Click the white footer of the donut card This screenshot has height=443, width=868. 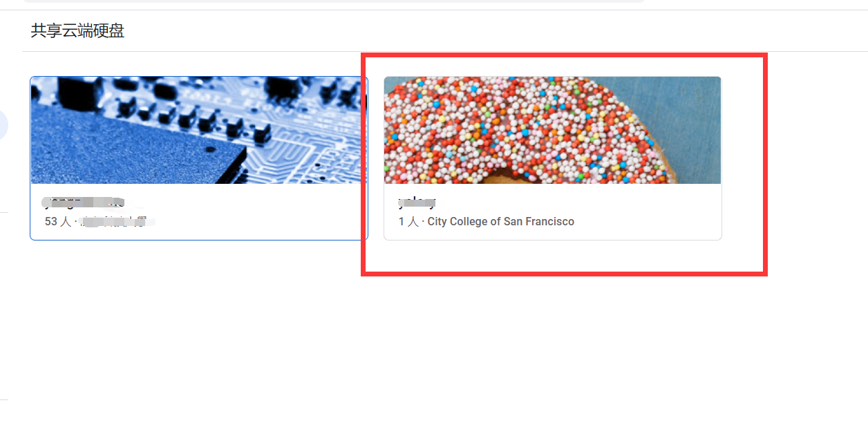[x=552, y=211]
